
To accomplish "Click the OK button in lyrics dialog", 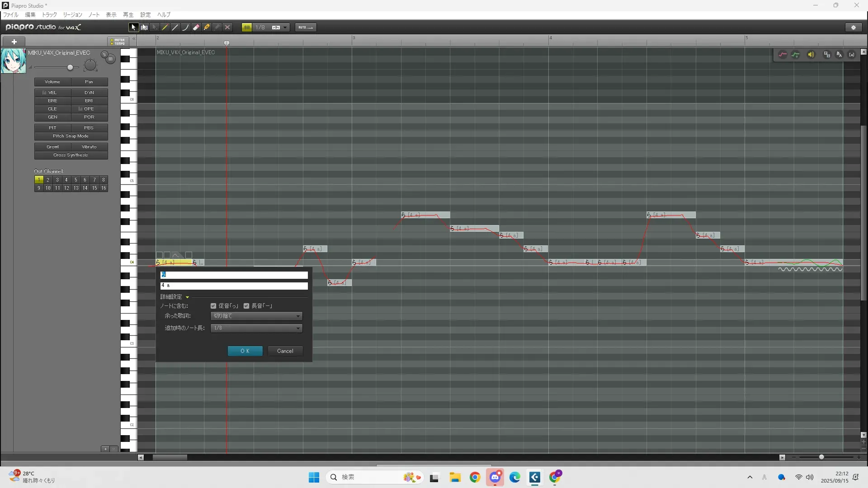I will 245,351.
